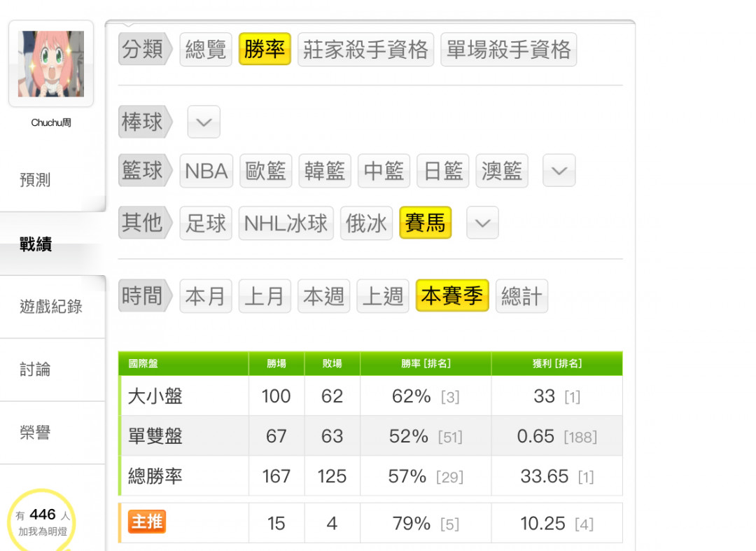756x551 pixels.
Task: Expand the 棒球 league dropdown
Action: click(204, 122)
